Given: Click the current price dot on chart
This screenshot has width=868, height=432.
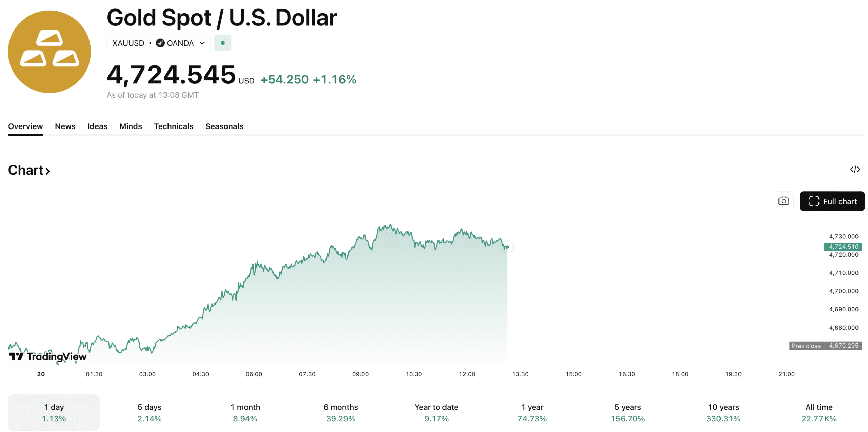Looking at the screenshot, I should click(x=507, y=247).
